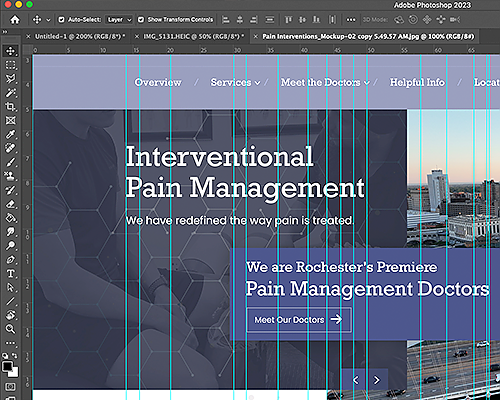Toggle Show Transform Controls checkbox
Viewport: 500px width, 400px height.
[141, 20]
